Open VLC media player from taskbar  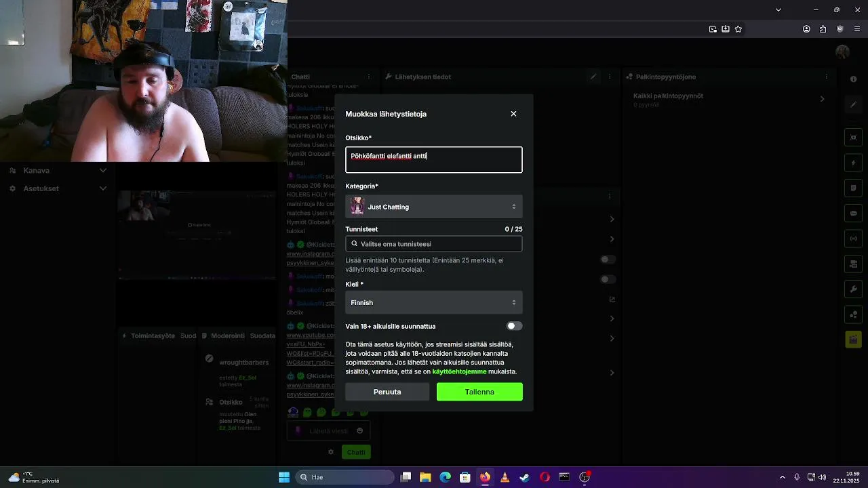(x=505, y=477)
